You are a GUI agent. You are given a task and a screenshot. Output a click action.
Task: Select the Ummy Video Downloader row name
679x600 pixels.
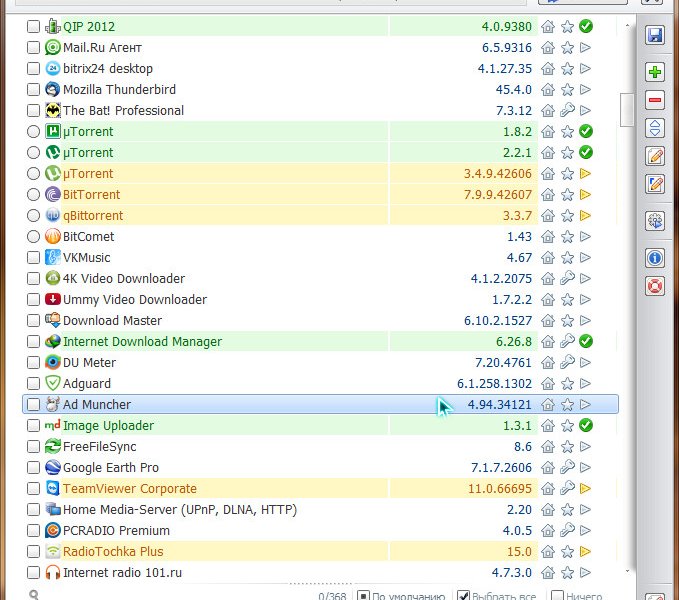tap(135, 300)
